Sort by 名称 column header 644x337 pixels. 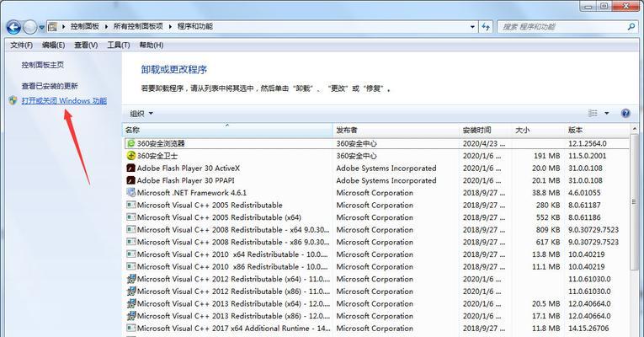coord(227,131)
